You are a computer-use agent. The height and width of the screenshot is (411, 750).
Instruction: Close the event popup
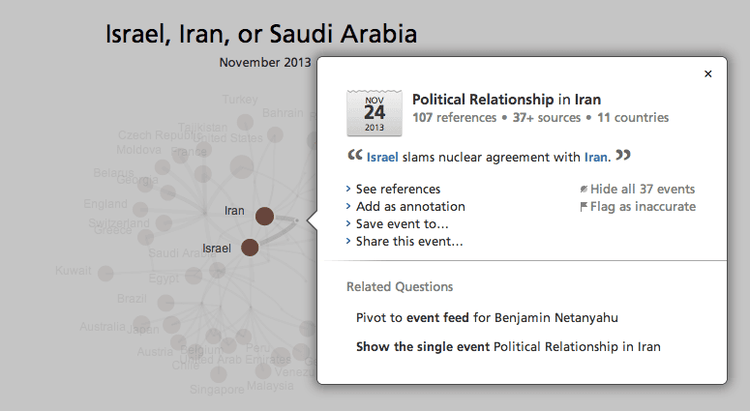pos(708,74)
